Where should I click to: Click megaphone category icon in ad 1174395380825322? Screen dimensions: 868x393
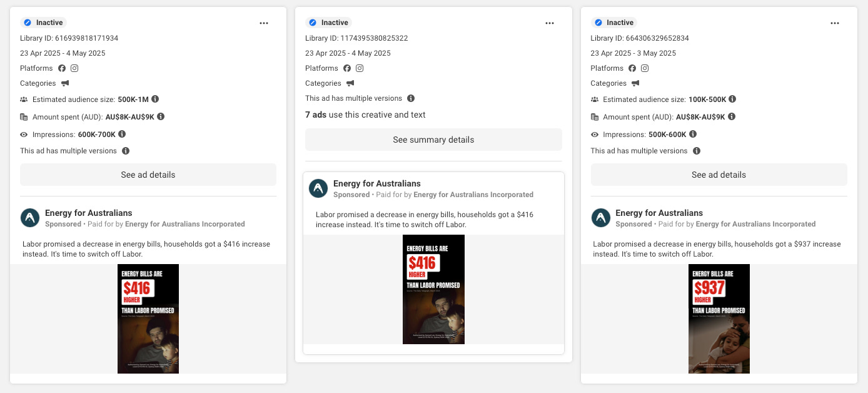point(350,83)
